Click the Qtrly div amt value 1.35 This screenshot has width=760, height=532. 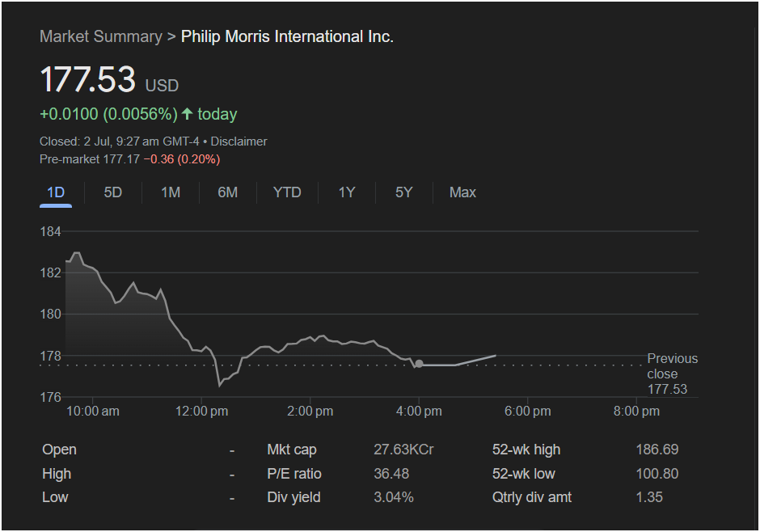tap(649, 497)
